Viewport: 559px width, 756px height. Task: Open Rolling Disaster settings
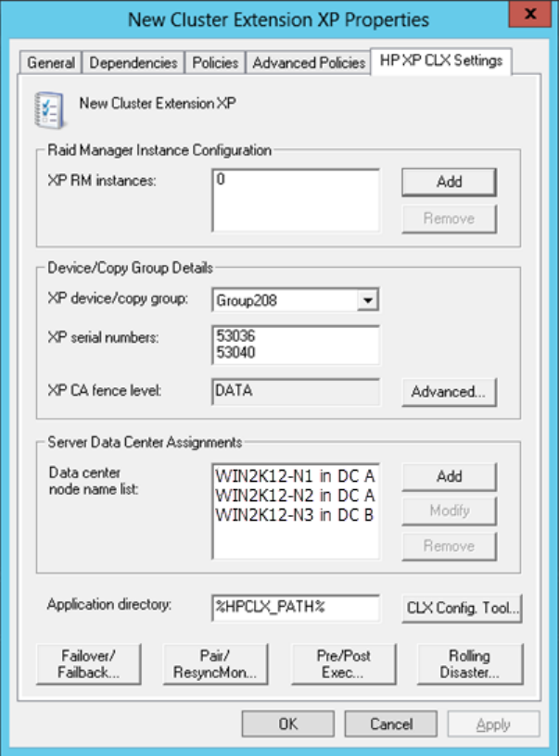(470, 664)
